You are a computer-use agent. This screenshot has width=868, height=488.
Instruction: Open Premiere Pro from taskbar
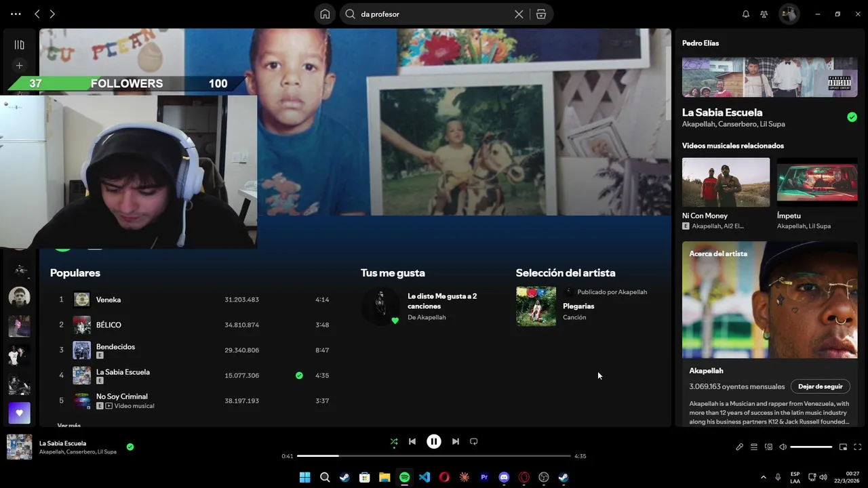[x=484, y=477]
